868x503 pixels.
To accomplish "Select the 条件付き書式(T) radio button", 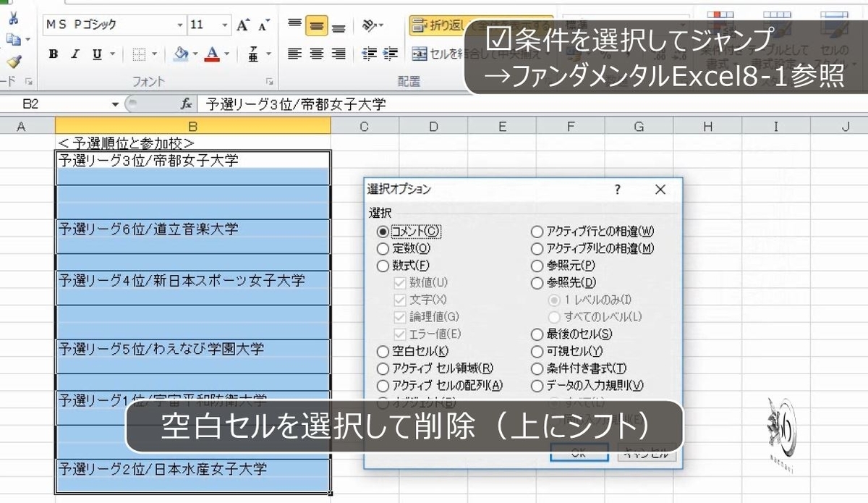I will click(x=537, y=368).
